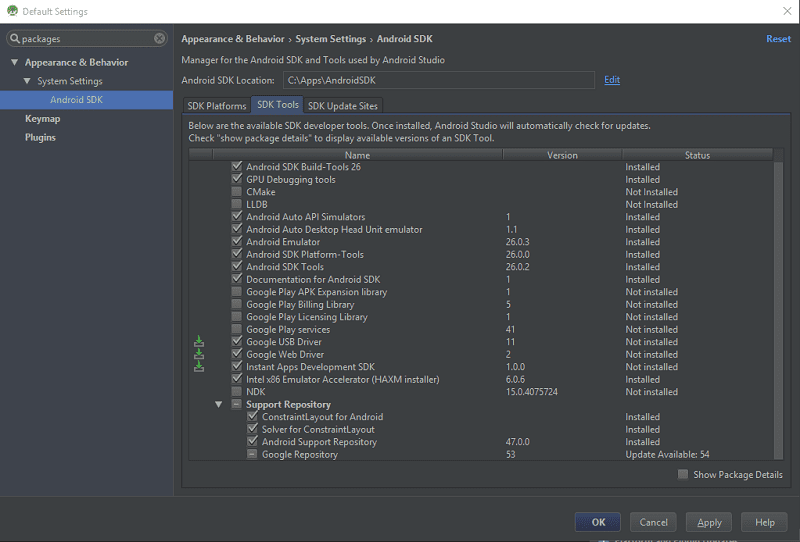The image size is (800, 542).
Task: Enable the NDK checkbox
Action: (x=237, y=391)
